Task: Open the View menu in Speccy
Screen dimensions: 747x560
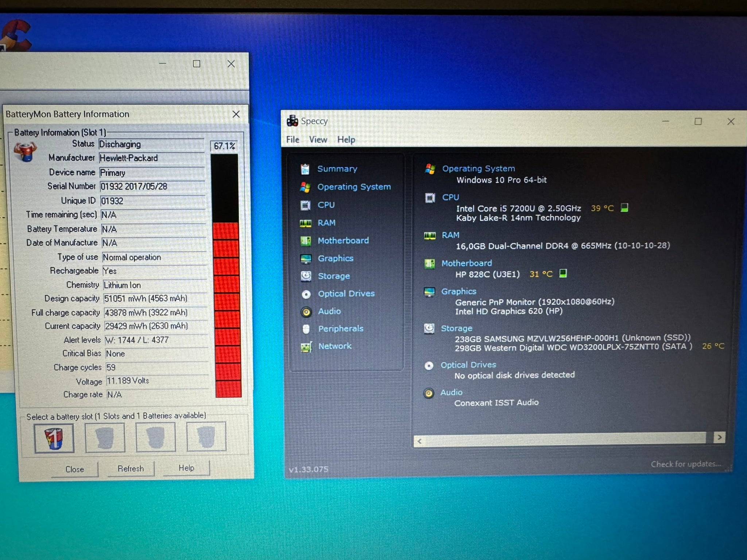Action: pyautogui.click(x=318, y=140)
